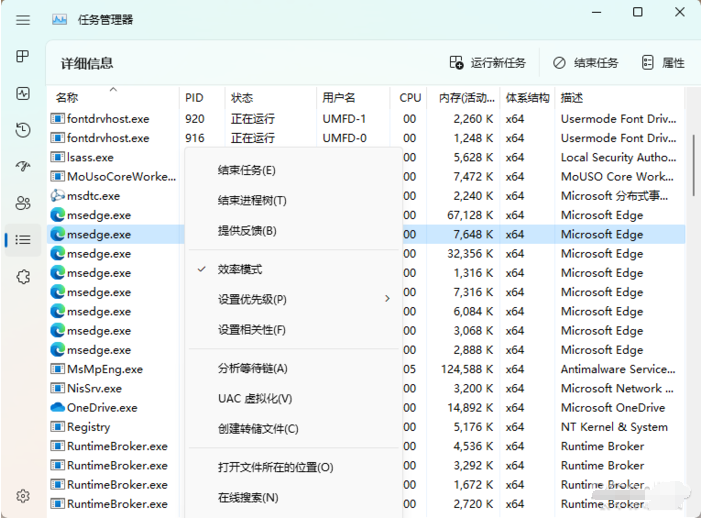Sort the list by 名称 column header
The width and height of the screenshot is (704, 521).
tap(68, 98)
